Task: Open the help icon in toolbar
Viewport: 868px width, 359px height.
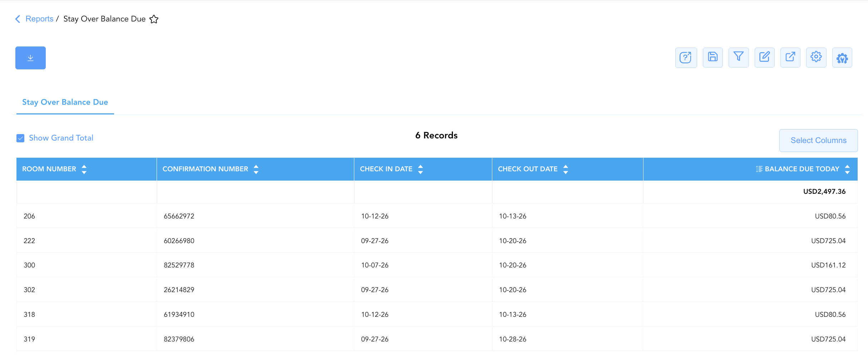Action: (x=686, y=58)
